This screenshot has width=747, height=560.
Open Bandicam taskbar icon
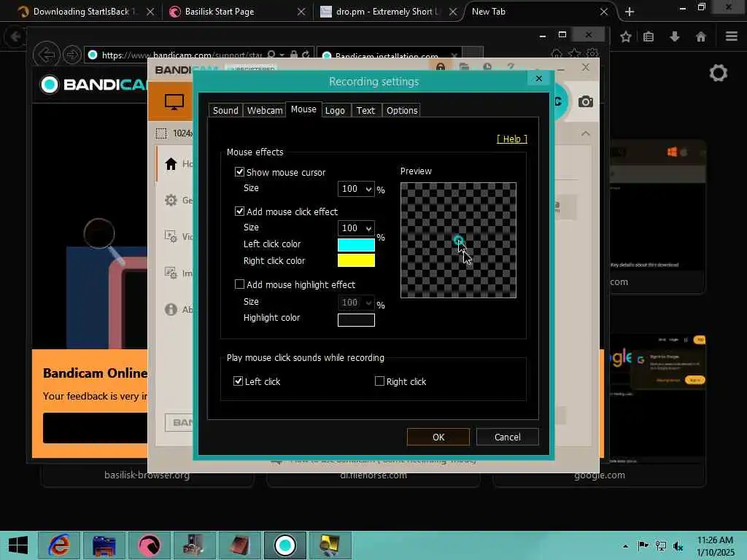tap(285, 545)
